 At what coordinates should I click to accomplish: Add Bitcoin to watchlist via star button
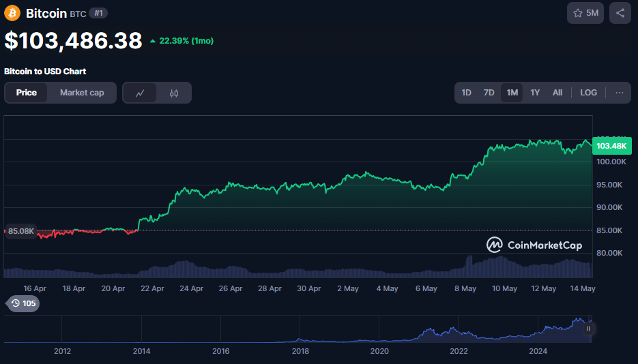click(x=585, y=13)
